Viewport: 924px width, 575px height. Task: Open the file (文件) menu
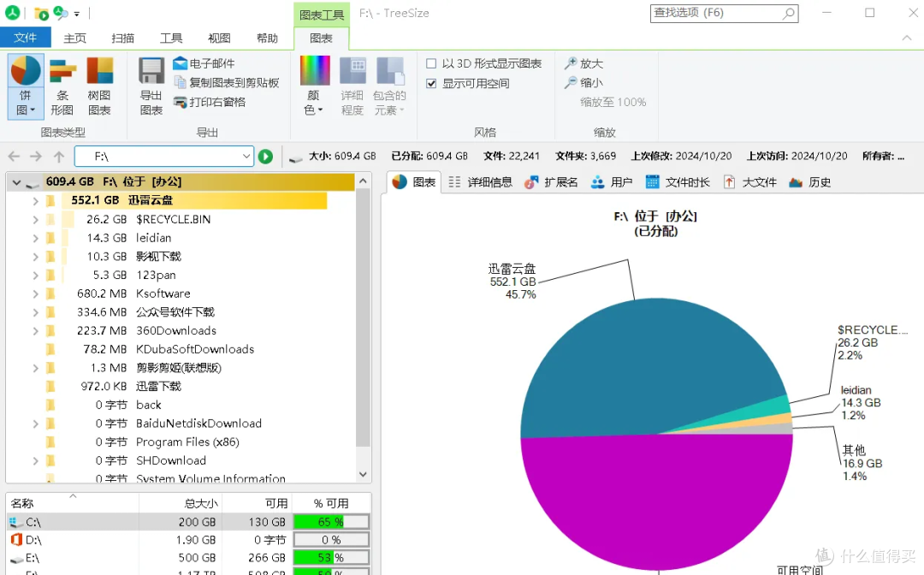point(26,38)
